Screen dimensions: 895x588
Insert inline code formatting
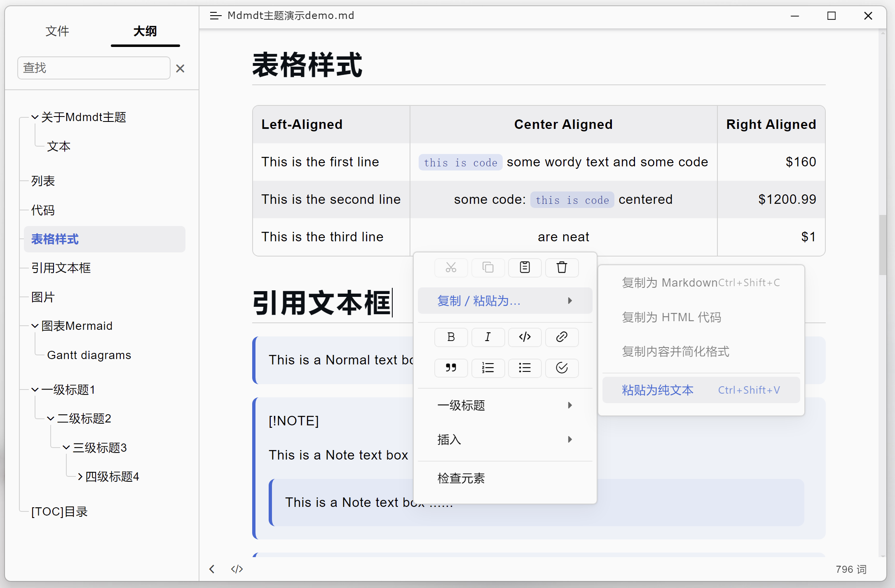525,337
